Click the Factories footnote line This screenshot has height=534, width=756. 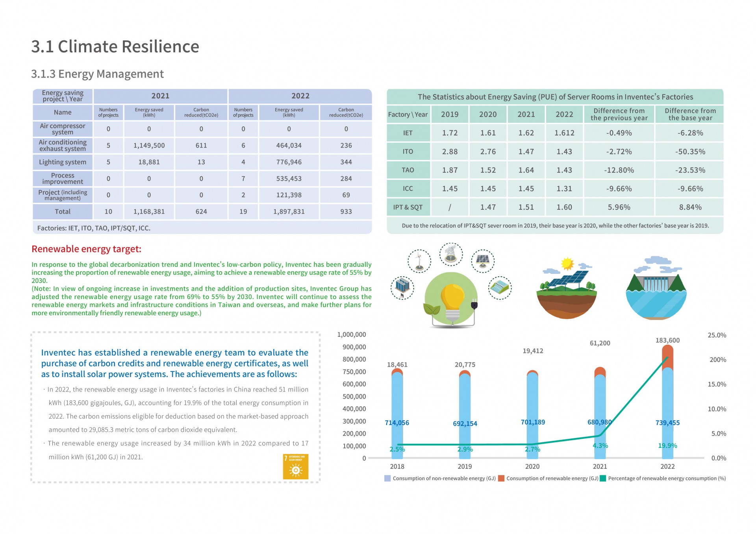94,228
